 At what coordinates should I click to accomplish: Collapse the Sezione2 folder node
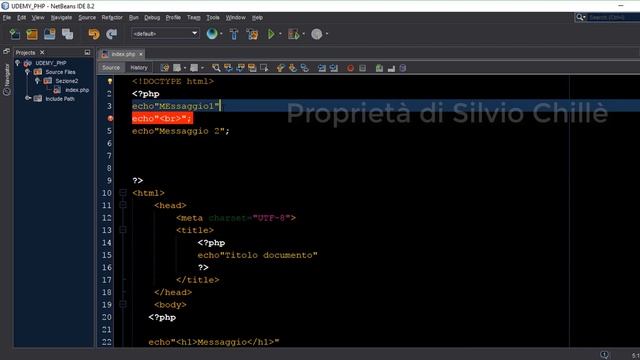pyautogui.click(x=37, y=81)
